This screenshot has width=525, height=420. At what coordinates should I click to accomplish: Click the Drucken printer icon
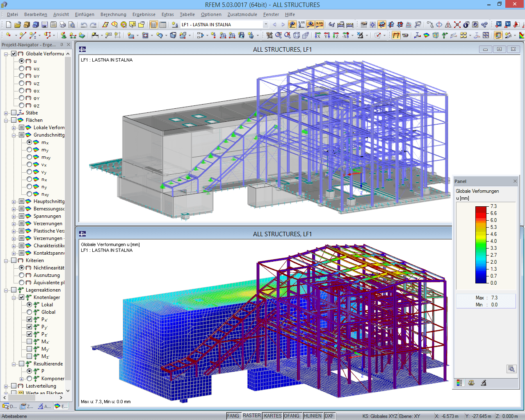[62, 25]
